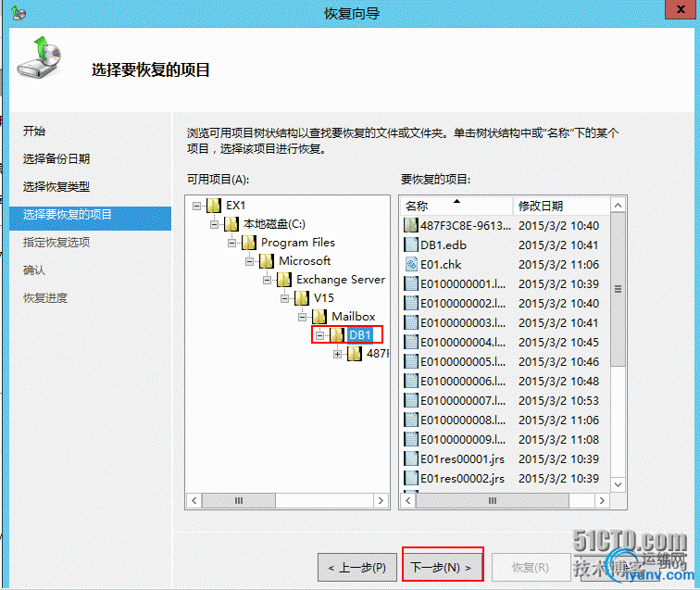
Task: Select the DB1 tree item label
Action: pyautogui.click(x=360, y=335)
